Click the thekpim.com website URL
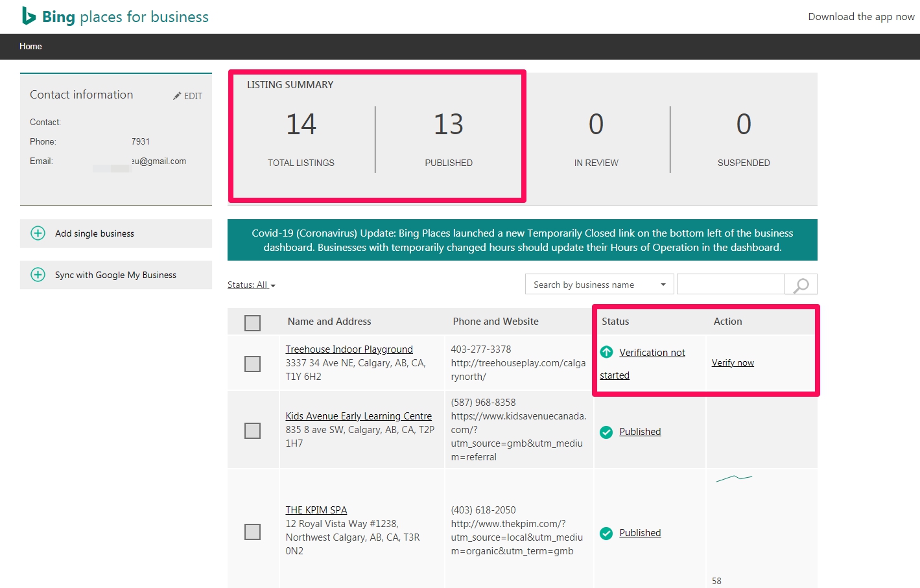This screenshot has height=588, width=920. (x=517, y=537)
